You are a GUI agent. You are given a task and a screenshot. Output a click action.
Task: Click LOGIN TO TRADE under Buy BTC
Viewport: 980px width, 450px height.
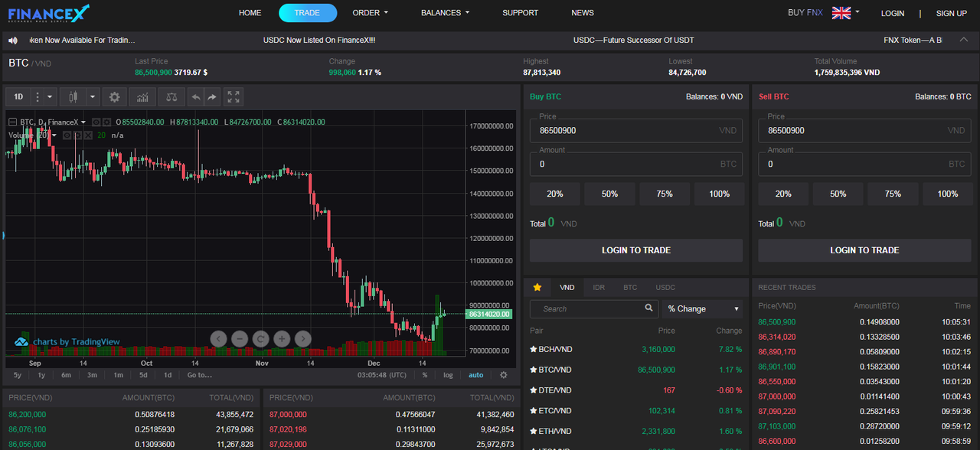click(x=636, y=250)
